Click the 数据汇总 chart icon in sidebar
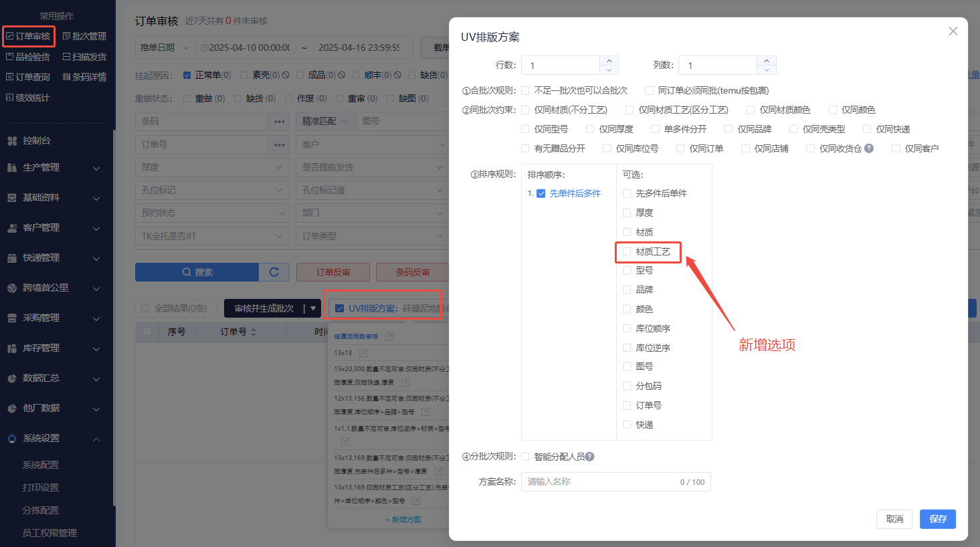 click(12, 378)
